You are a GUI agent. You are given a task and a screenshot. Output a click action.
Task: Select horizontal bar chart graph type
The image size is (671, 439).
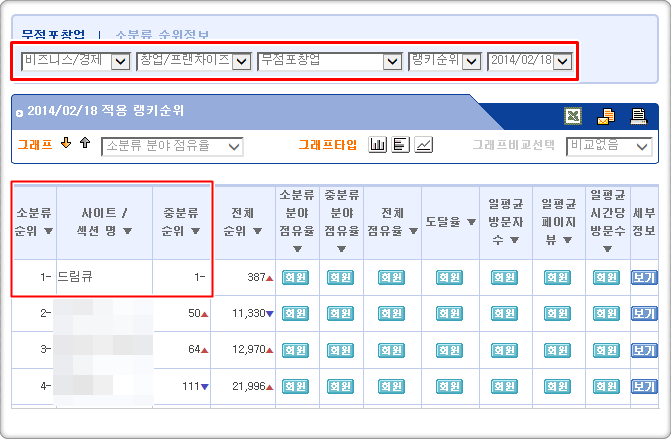[400, 145]
